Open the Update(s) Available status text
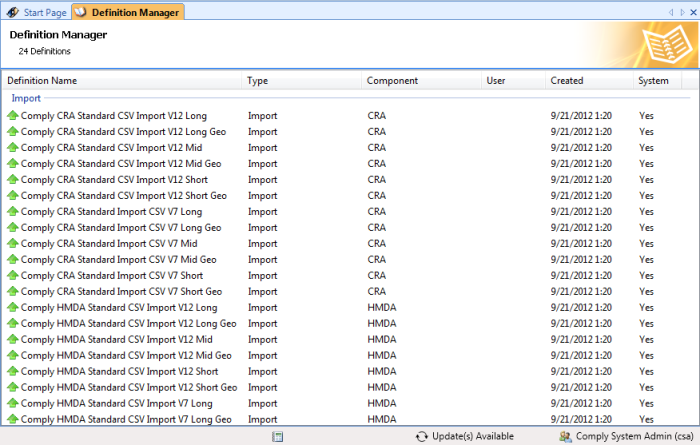The height and width of the screenshot is (445, 700). 473,437
